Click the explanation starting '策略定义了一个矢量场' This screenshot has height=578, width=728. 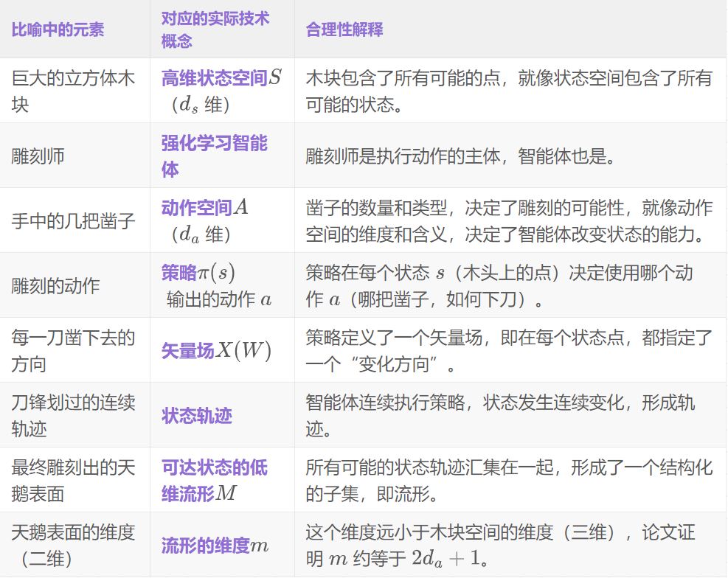pyautogui.click(x=510, y=350)
